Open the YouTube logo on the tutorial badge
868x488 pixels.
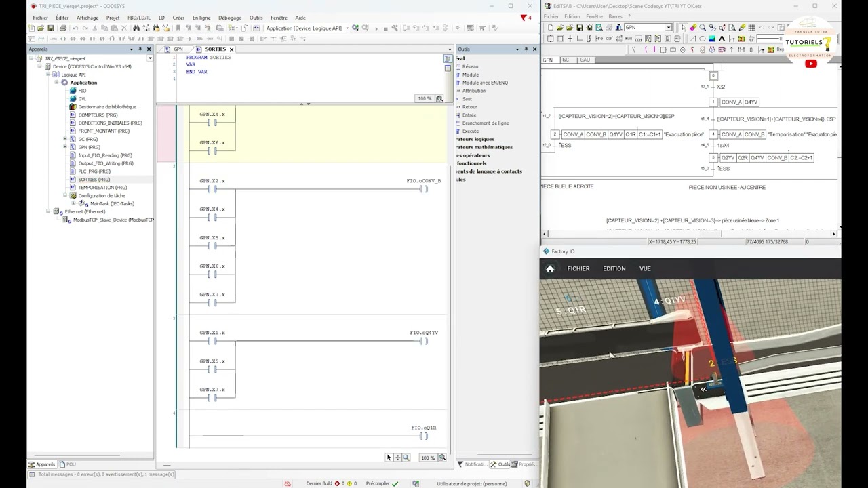coord(810,64)
